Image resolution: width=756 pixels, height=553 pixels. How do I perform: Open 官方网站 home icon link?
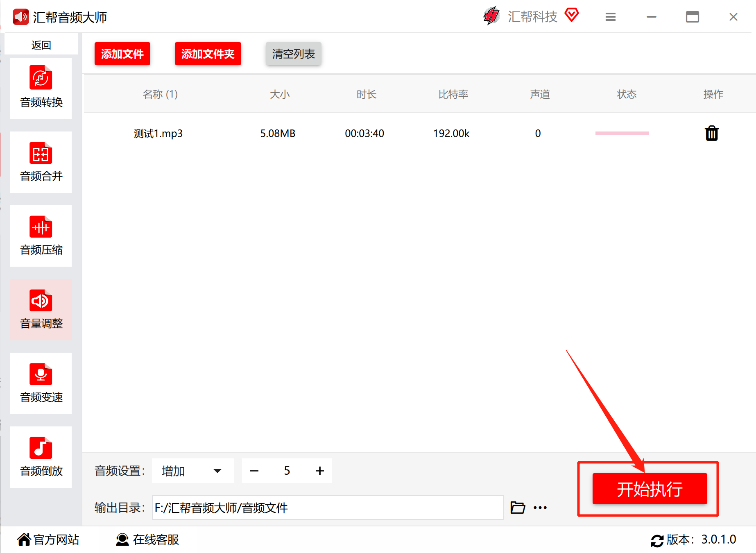click(48, 539)
